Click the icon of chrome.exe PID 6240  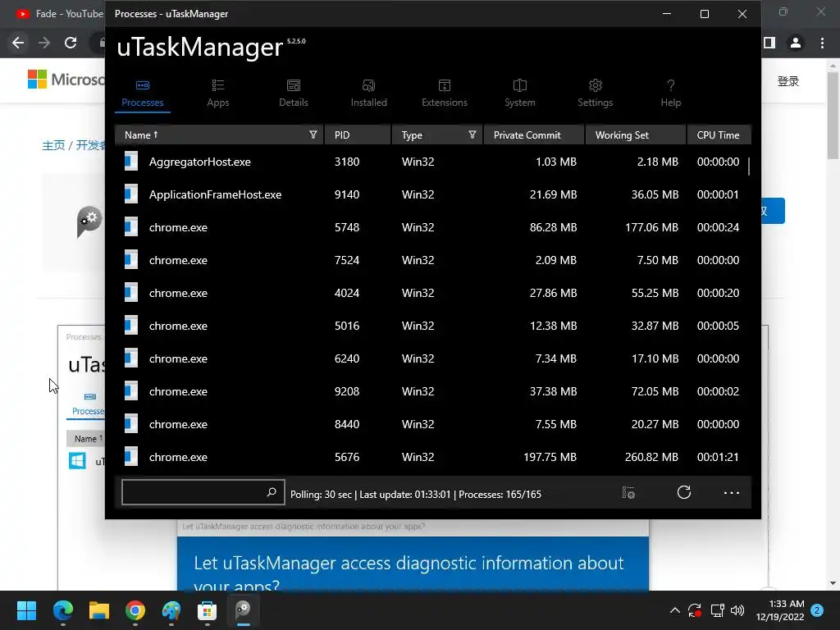(130, 358)
